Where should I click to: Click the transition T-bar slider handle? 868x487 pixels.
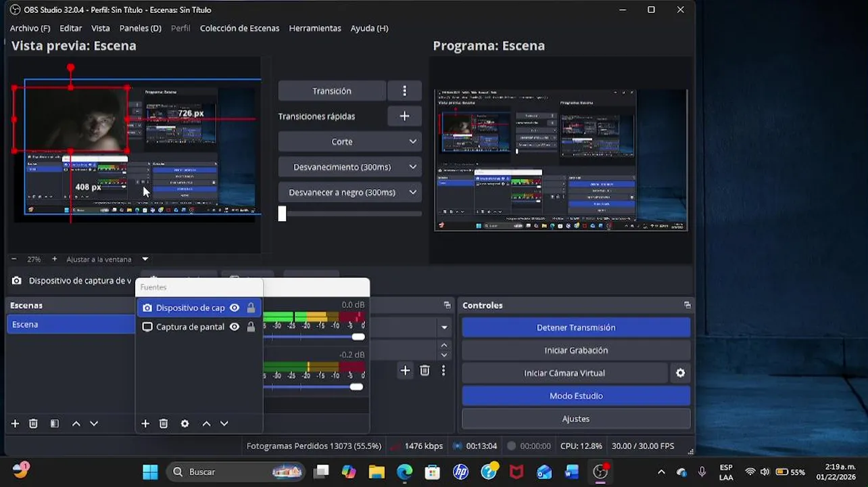(283, 214)
